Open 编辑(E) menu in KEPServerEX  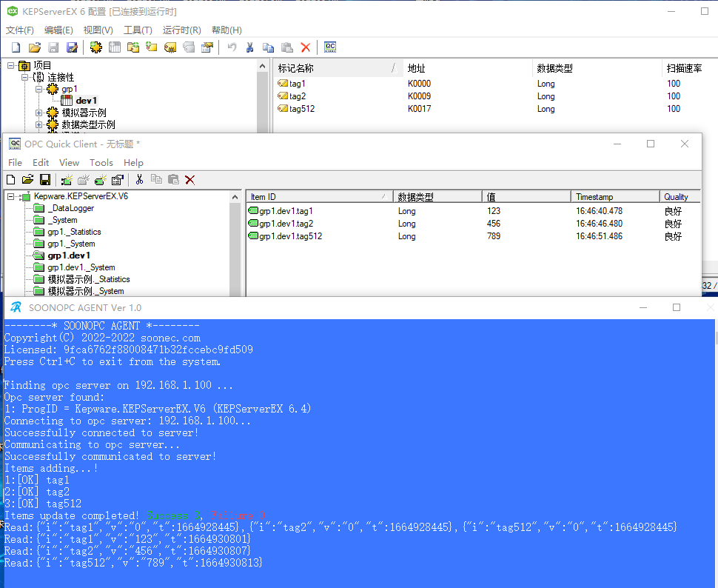[58, 30]
